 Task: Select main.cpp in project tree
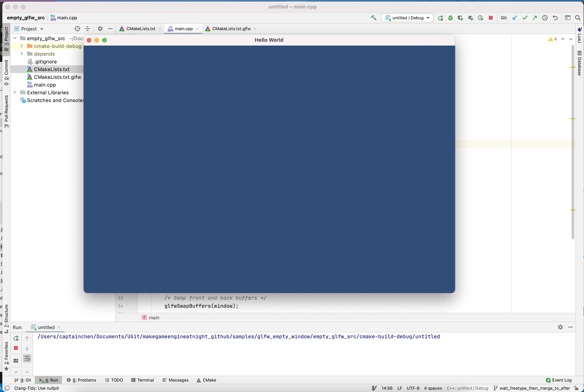tap(45, 85)
